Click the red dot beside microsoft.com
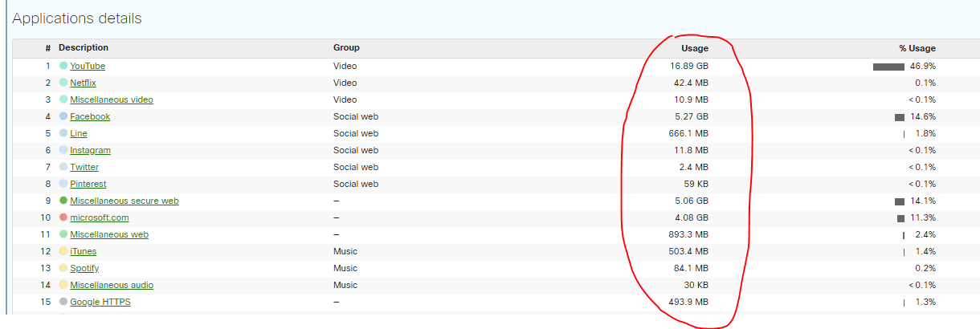Image resolution: width=980 pixels, height=329 pixels. [63, 217]
